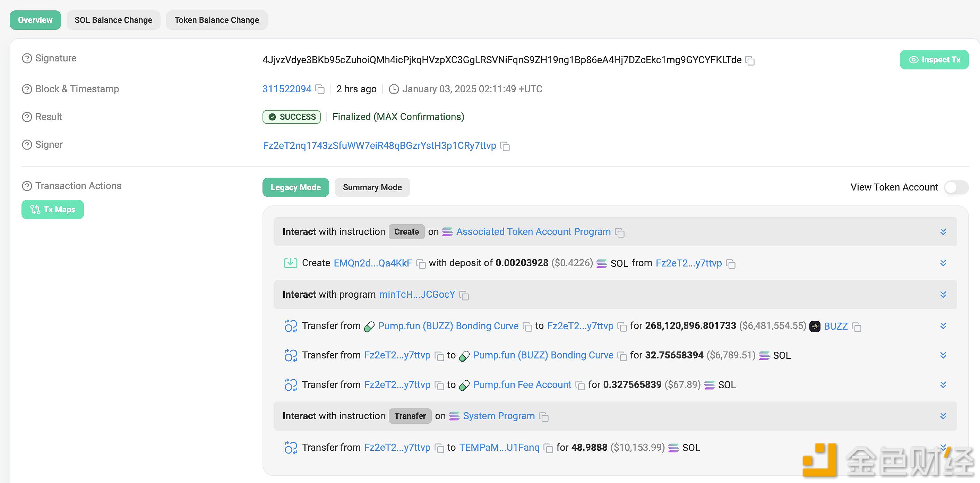This screenshot has height=483, width=980.
Task: Click the Inspect Tx button
Action: coord(934,60)
